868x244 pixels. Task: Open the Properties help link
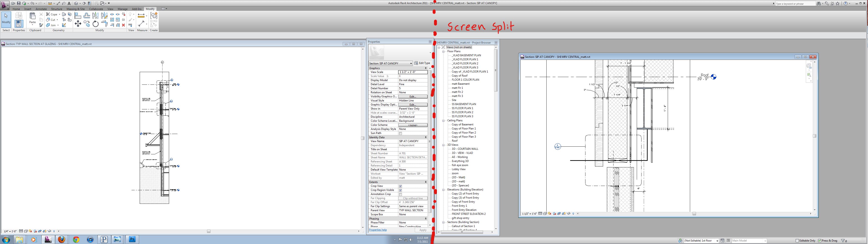point(378,230)
